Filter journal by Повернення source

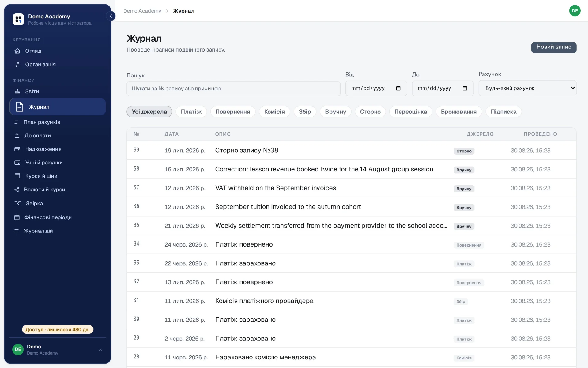click(233, 112)
